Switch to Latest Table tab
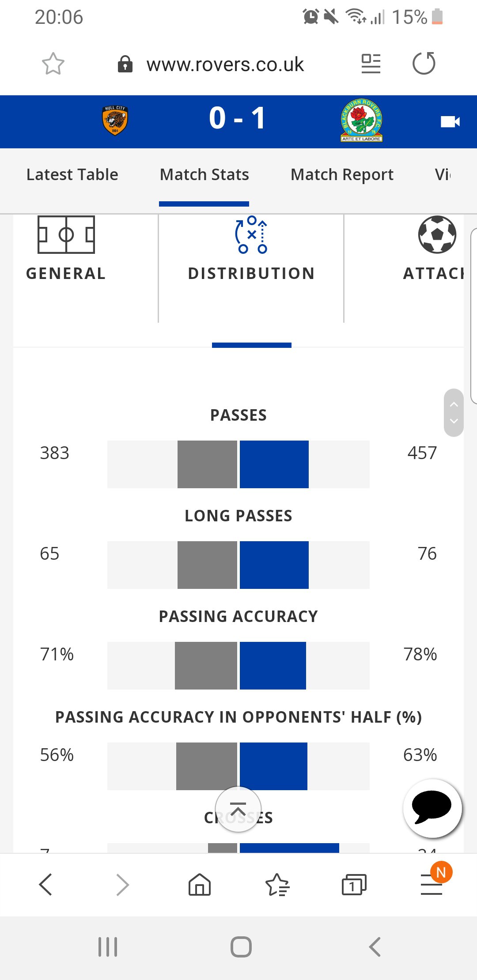Image resolution: width=477 pixels, height=980 pixels. coord(72,175)
